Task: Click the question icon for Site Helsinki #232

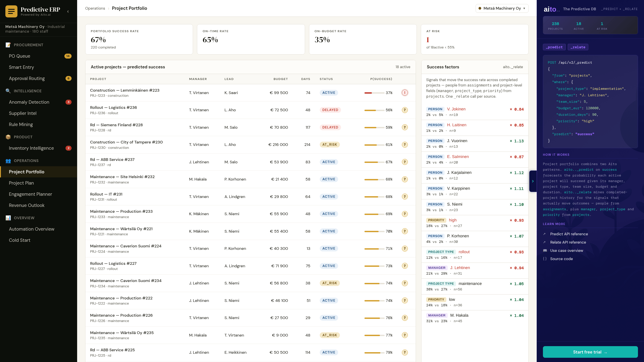Action: point(405,179)
